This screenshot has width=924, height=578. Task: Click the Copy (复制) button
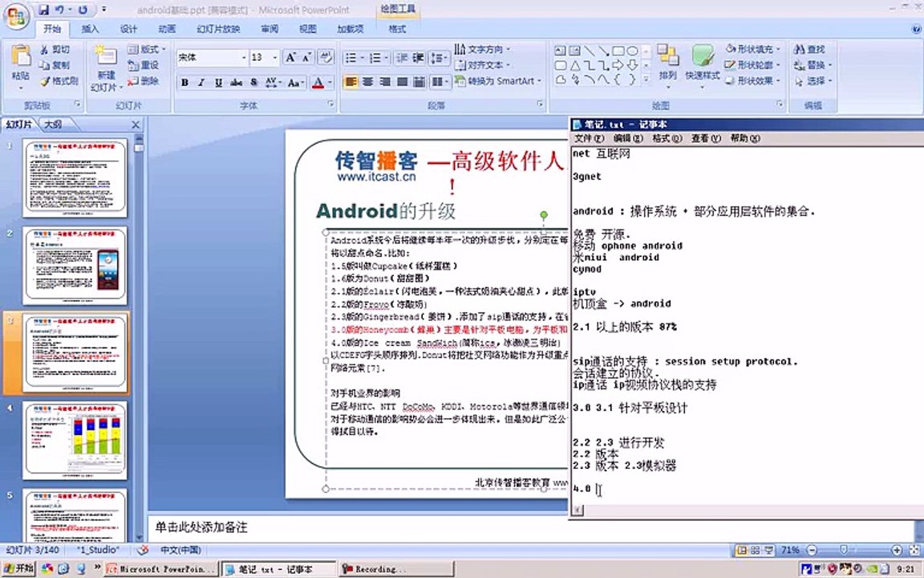click(55, 65)
